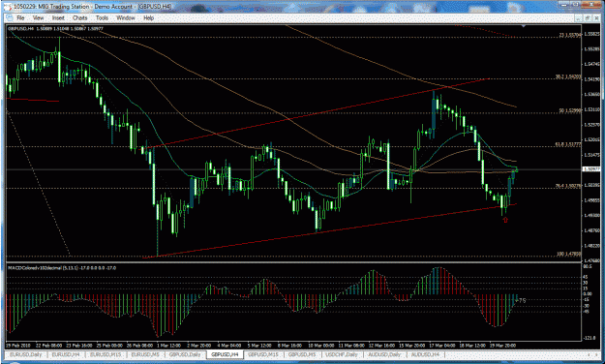
Task: Switch to the GBPUSD,Daily chart tab
Action: pyautogui.click(x=185, y=354)
